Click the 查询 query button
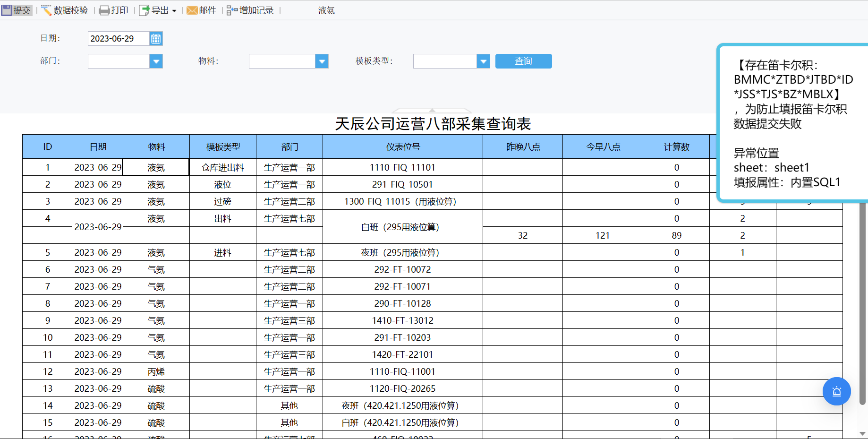This screenshot has height=439, width=868. pos(523,61)
